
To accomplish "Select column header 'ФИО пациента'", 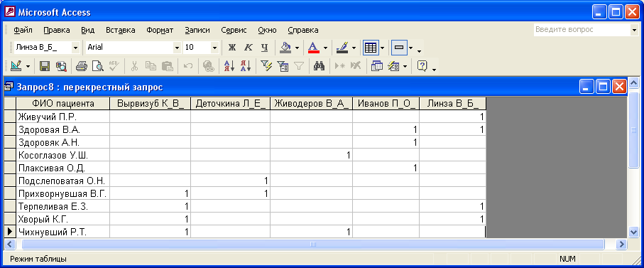I will (63, 104).
